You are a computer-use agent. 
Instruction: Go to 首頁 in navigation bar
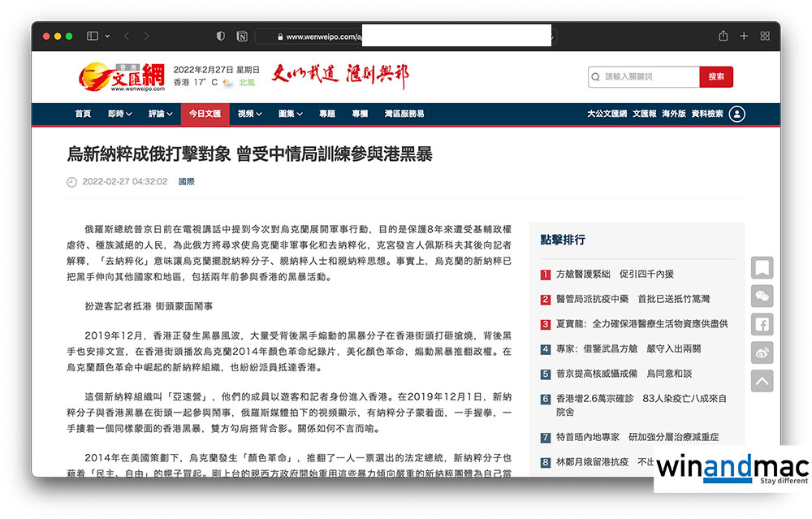click(x=83, y=115)
